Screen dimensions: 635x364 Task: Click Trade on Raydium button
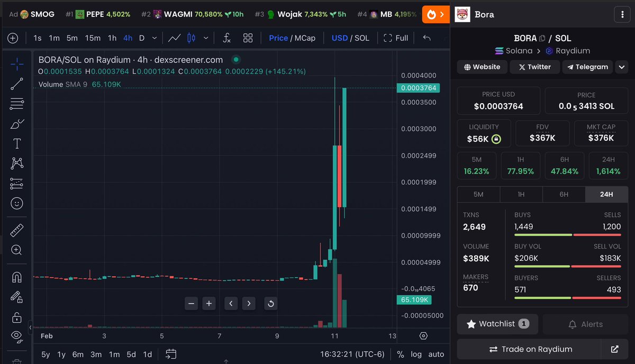click(530, 349)
